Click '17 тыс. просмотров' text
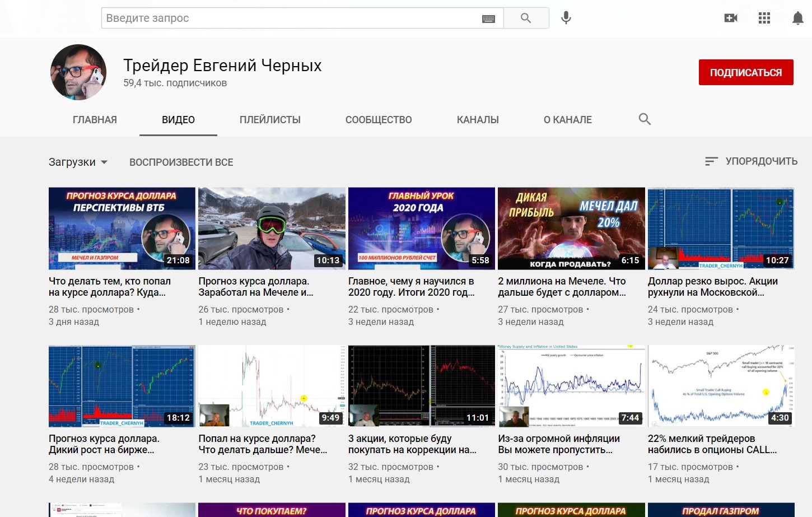The image size is (812, 517). point(690,467)
